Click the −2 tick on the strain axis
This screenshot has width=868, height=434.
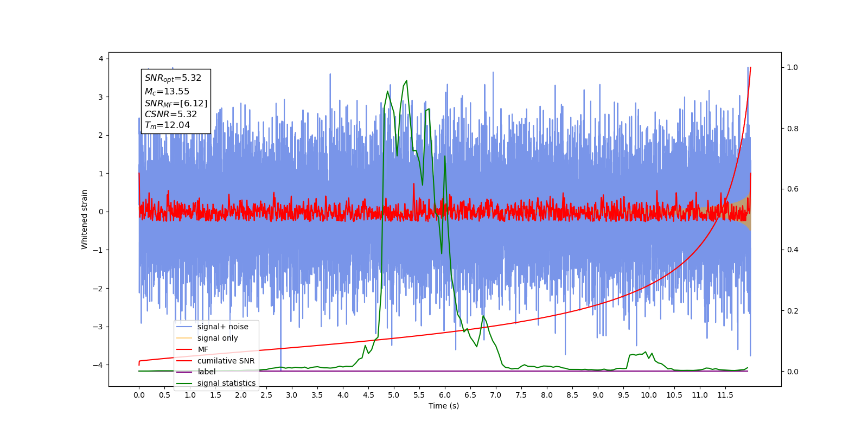tap(97, 289)
